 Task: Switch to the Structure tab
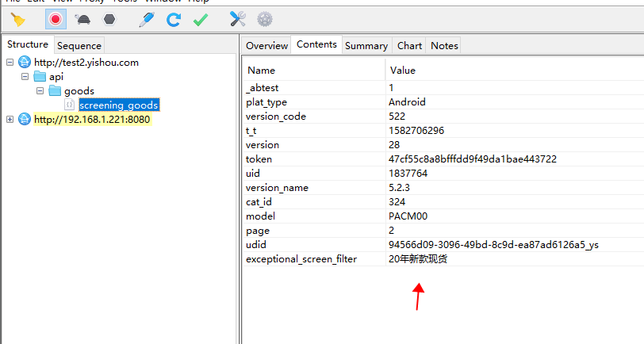click(28, 44)
